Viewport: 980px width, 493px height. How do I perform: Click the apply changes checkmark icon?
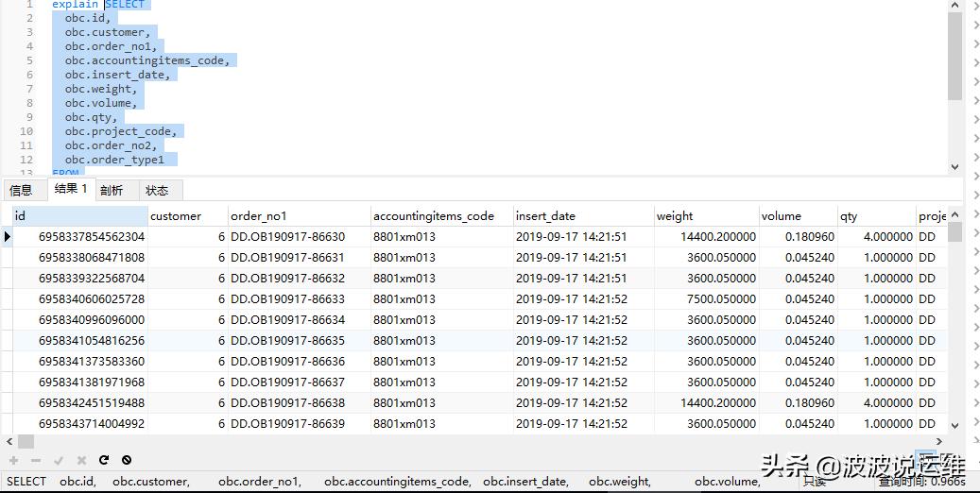pyautogui.click(x=58, y=461)
